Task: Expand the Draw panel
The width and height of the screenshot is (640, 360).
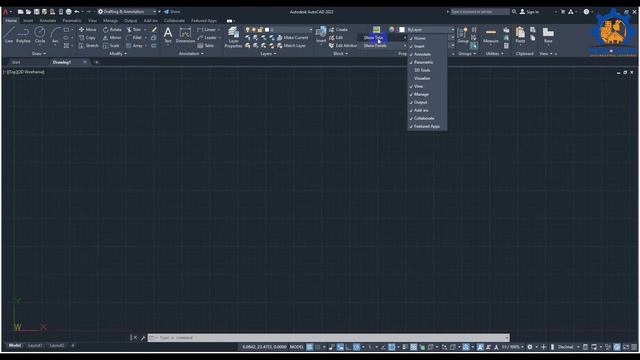Action: point(39,53)
